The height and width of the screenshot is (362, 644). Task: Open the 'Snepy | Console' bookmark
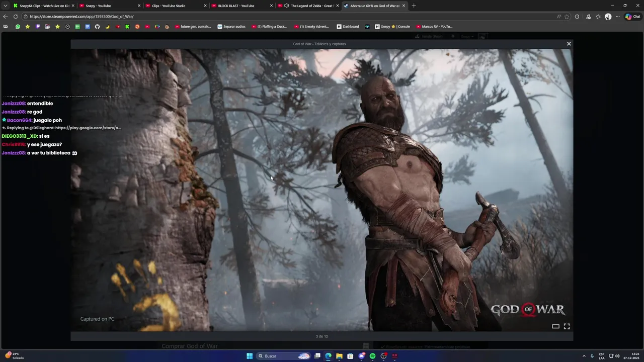[x=392, y=27]
